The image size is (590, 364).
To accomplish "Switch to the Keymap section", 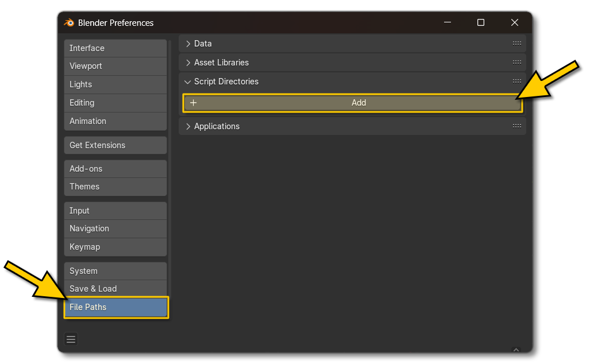I will point(115,246).
